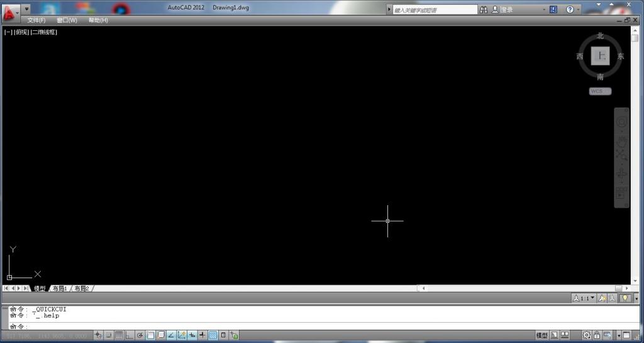Switch to the 布局2 layout tab
Image resolution: width=644 pixels, height=343 pixels.
click(x=81, y=288)
